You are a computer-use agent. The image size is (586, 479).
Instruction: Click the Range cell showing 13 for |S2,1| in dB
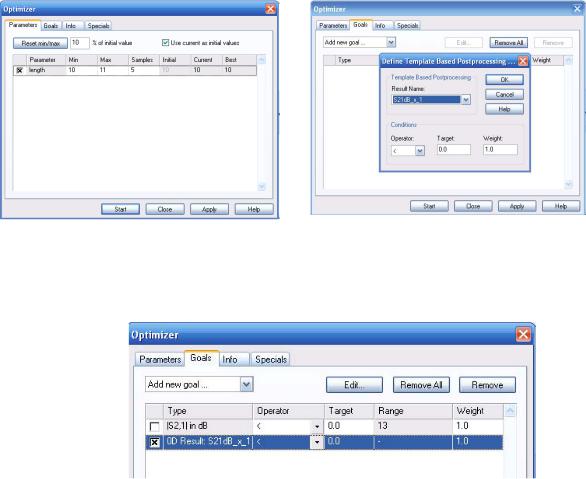click(x=413, y=426)
